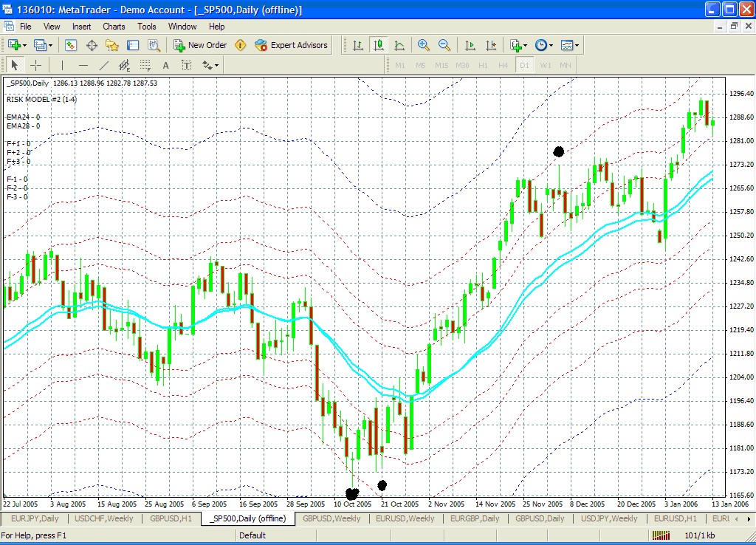Select the vertical line drawing tool
Viewport: 756px width, 545px height.
point(62,66)
